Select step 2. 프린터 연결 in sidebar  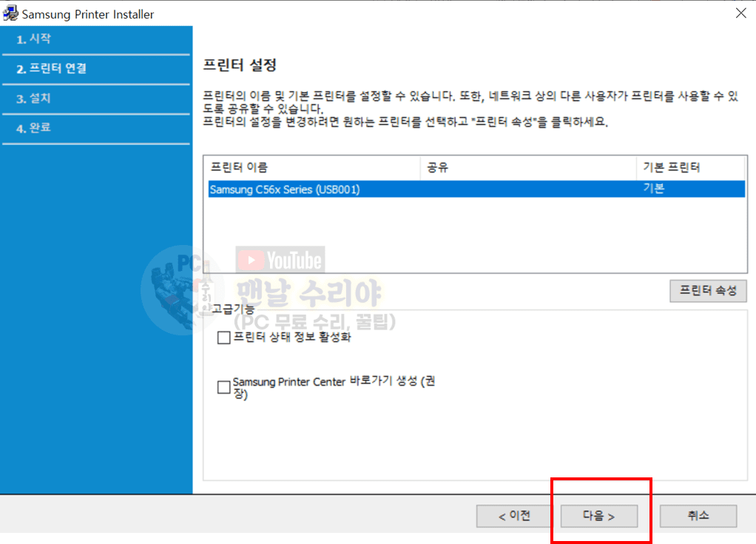[x=96, y=69]
